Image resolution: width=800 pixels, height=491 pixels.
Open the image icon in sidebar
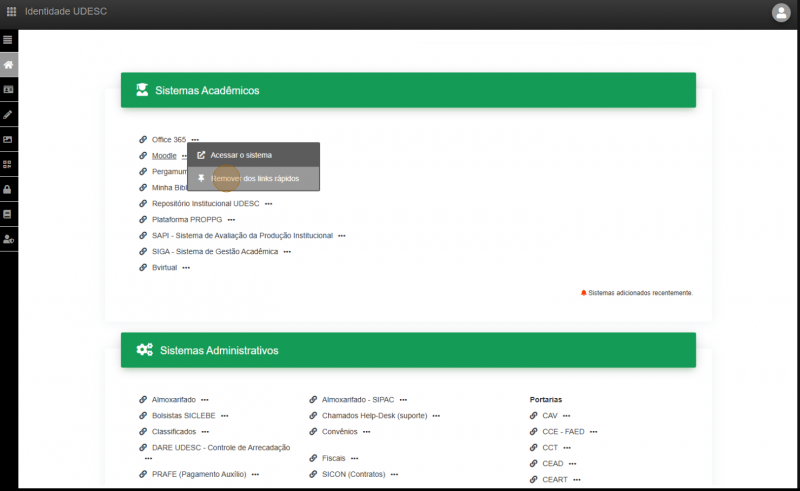[x=8, y=139]
